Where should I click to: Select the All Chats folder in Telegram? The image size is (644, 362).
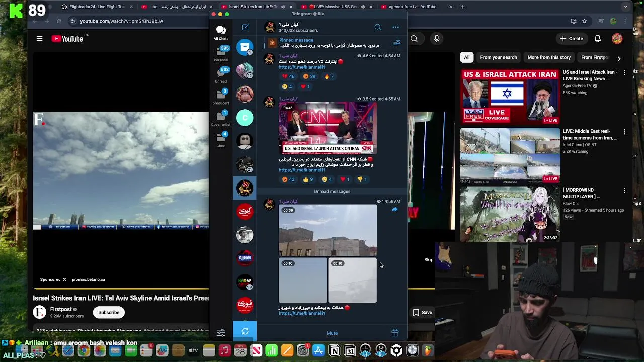point(221,33)
